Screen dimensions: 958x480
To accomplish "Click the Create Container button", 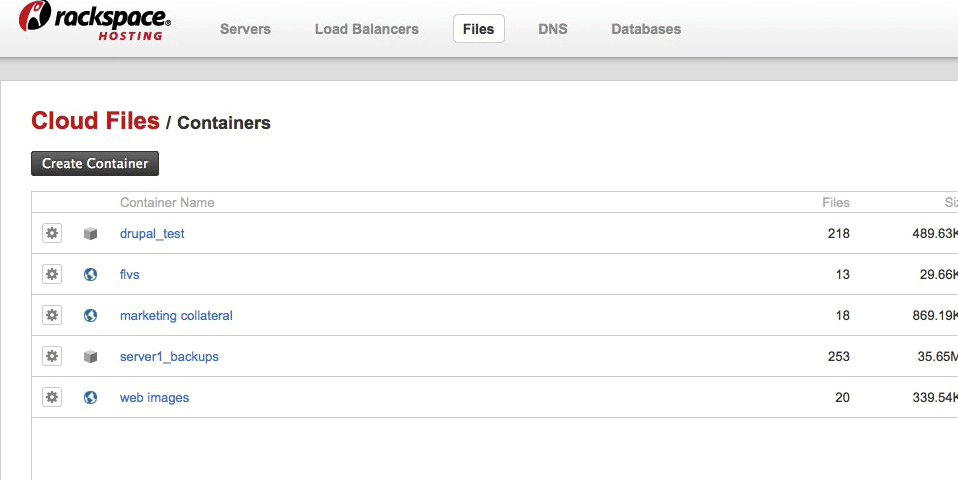I will [95, 164].
